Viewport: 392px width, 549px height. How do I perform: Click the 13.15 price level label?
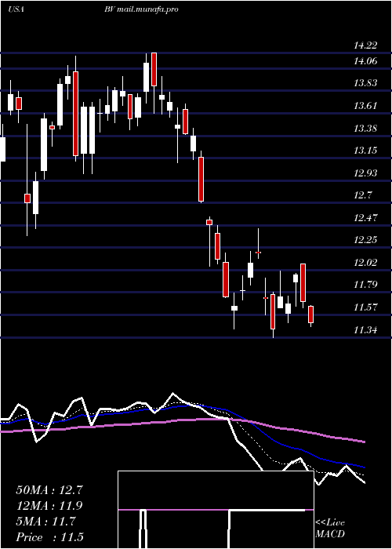(x=365, y=151)
